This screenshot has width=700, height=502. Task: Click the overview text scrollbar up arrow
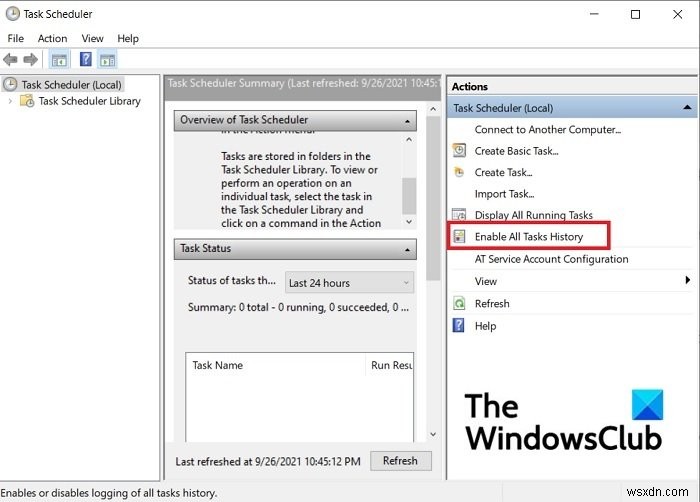tap(409, 140)
